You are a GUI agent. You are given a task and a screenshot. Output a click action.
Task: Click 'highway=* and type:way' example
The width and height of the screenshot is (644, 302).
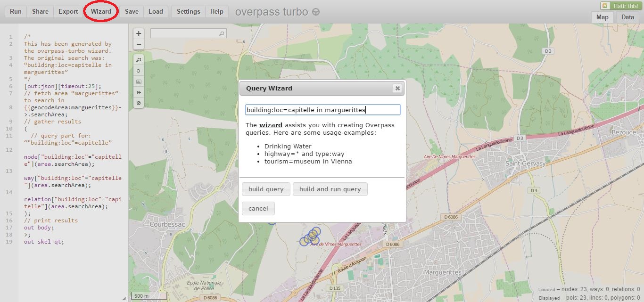pos(305,154)
